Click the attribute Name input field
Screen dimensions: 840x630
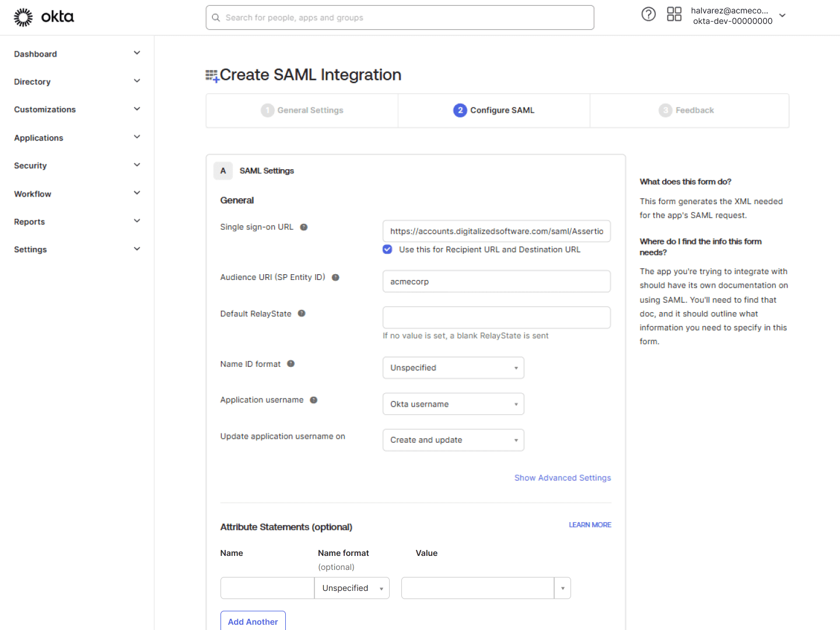(x=267, y=588)
